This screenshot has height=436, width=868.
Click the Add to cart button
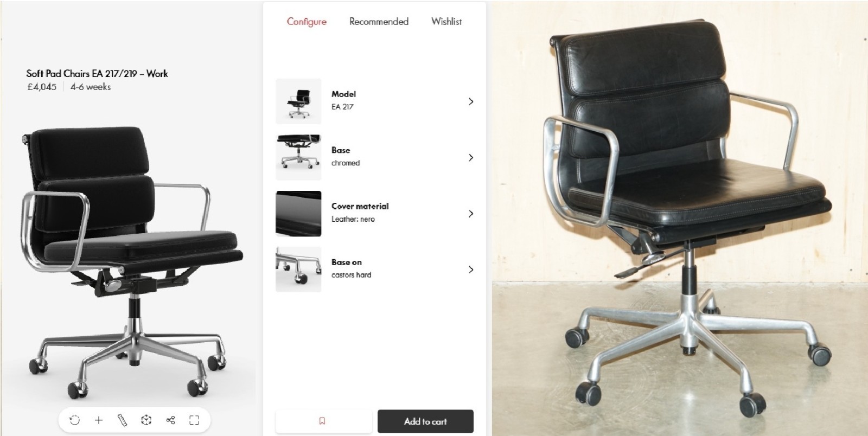[x=425, y=421]
